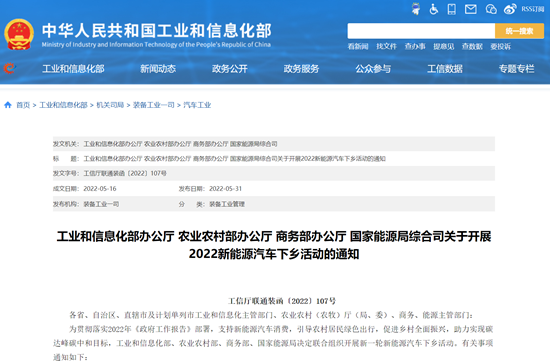Image resolution: width=550 pixels, height=363 pixels.
Task: Click the home icon in the breadcrumb
Action: coord(8,105)
